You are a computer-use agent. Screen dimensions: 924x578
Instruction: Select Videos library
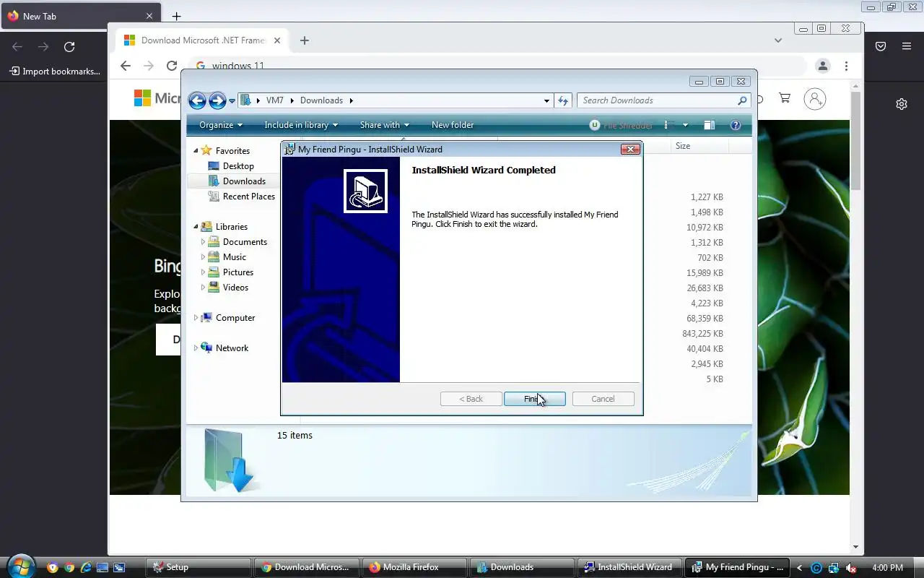pos(235,287)
